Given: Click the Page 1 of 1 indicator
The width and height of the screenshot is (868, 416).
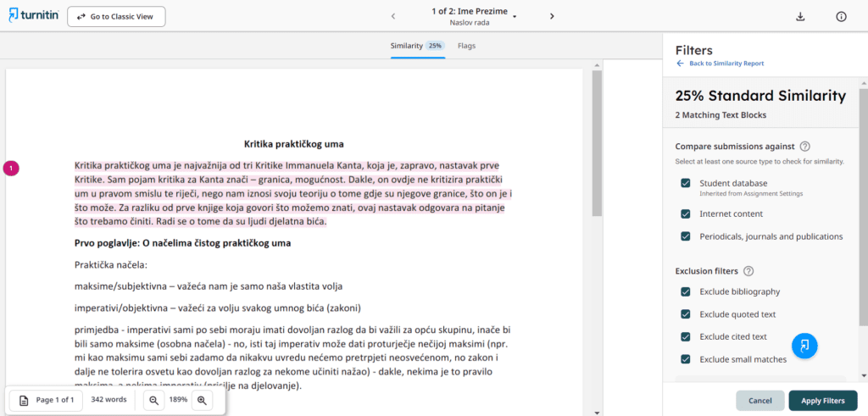Looking at the screenshot, I should coord(47,400).
